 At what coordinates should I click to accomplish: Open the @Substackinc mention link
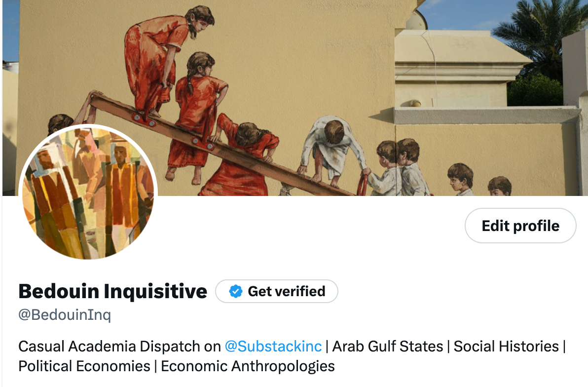(273, 346)
